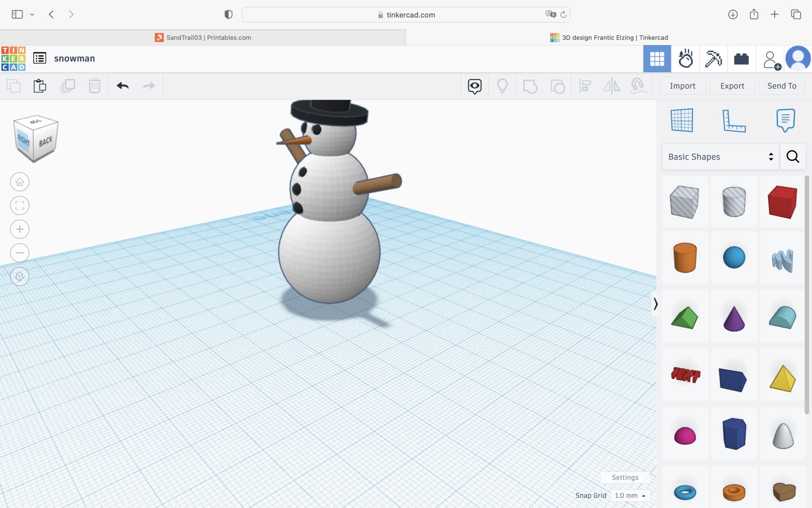Open the Send To dialog
The image size is (812, 508).
781,86
